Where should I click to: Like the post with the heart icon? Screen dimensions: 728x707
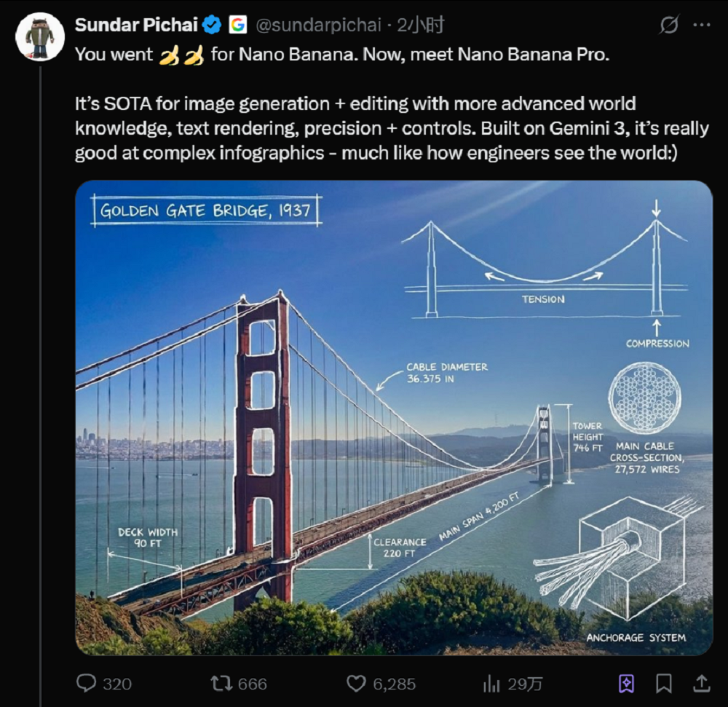[x=355, y=683]
